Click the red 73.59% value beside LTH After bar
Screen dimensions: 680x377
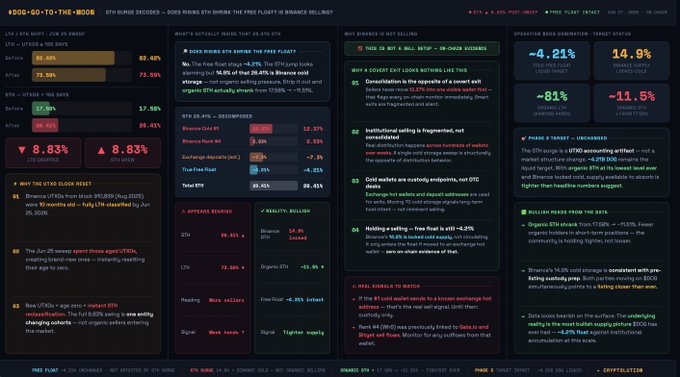point(150,75)
